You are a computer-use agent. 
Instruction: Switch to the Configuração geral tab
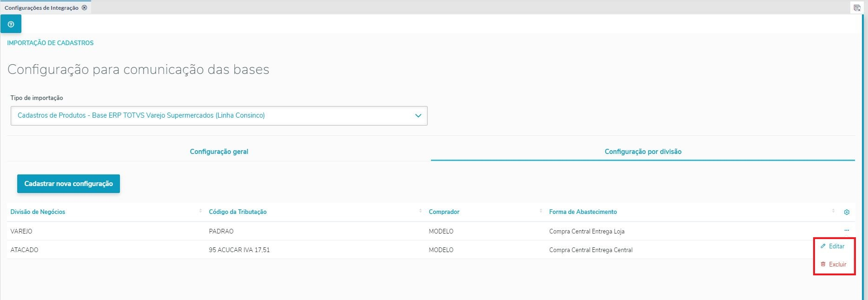point(219,152)
